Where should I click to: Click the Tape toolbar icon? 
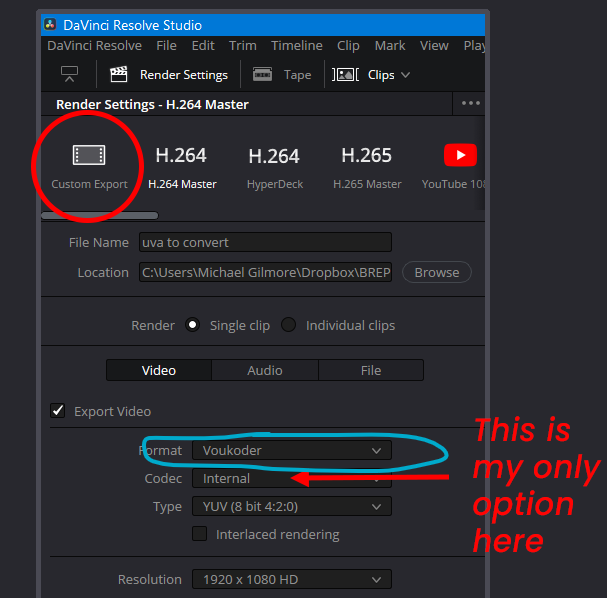(x=263, y=75)
